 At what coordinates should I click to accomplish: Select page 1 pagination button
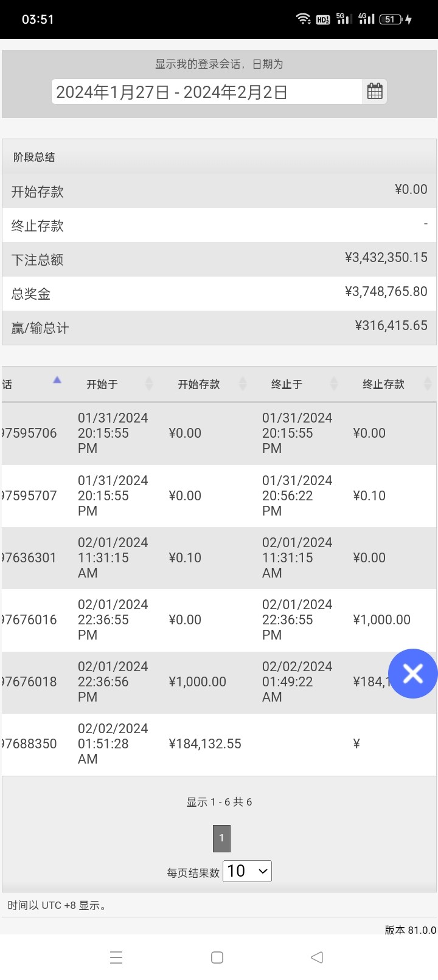(221, 838)
